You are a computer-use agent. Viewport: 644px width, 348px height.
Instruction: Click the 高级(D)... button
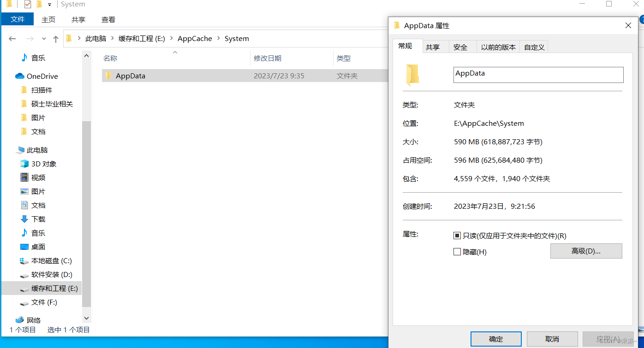pyautogui.click(x=586, y=251)
